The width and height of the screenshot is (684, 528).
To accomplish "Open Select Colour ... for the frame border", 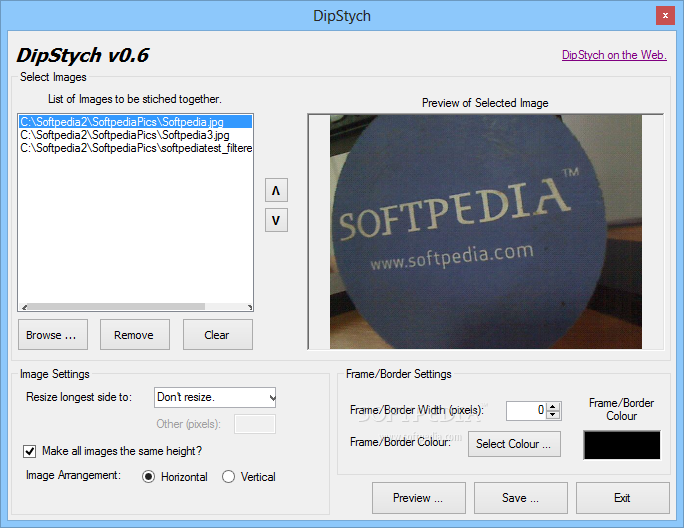I will 514,444.
